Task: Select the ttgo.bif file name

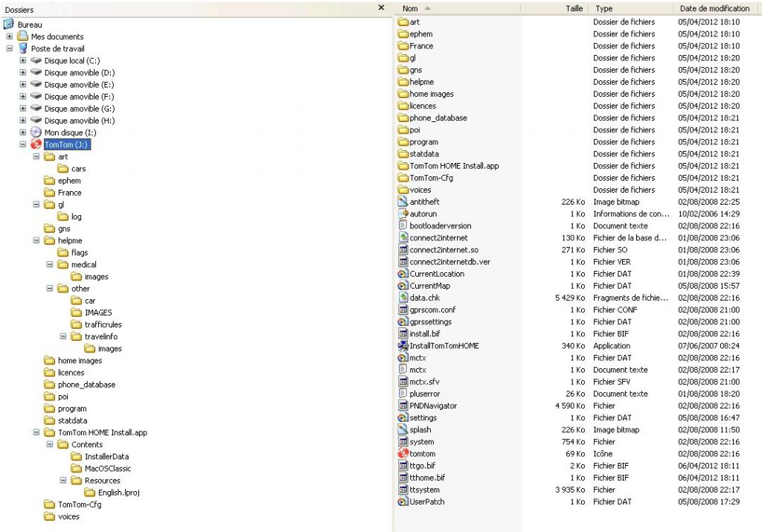Action: coord(423,466)
